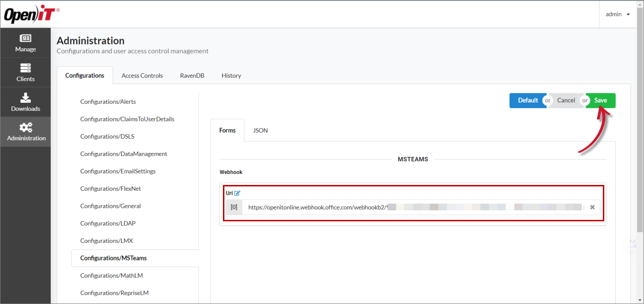Open Configurations/EmailSettings

tap(118, 171)
